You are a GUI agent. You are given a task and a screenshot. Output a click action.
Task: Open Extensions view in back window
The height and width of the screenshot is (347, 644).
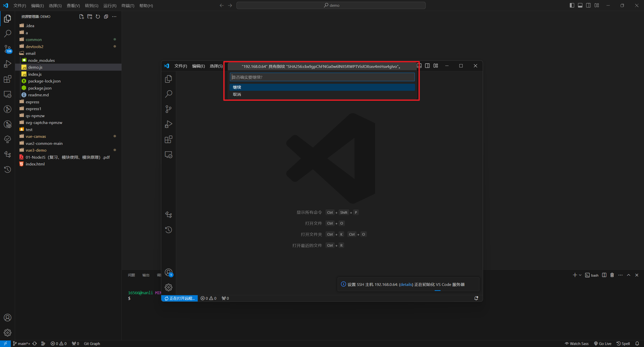click(8, 79)
